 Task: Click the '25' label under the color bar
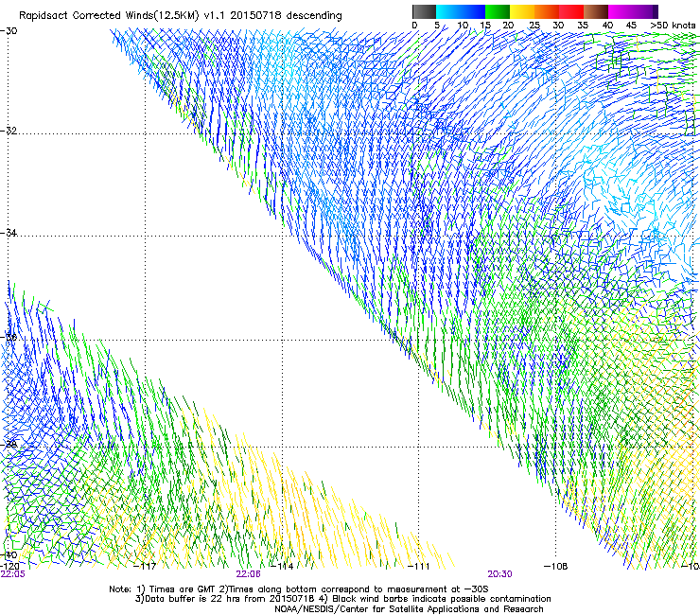point(534,25)
